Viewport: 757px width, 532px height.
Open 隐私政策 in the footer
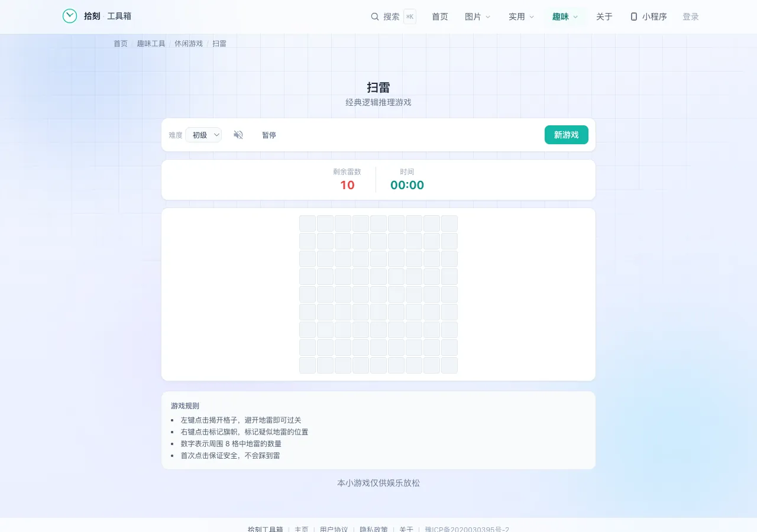[x=374, y=529]
